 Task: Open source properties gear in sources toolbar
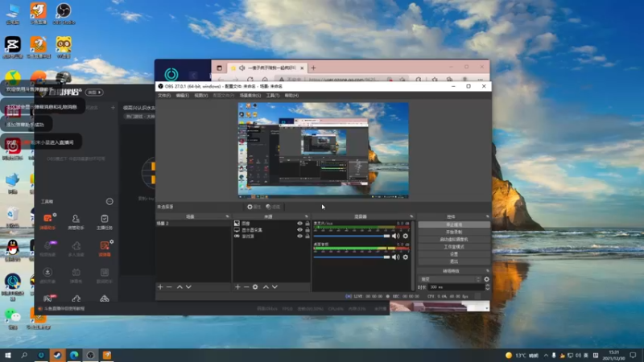(255, 287)
